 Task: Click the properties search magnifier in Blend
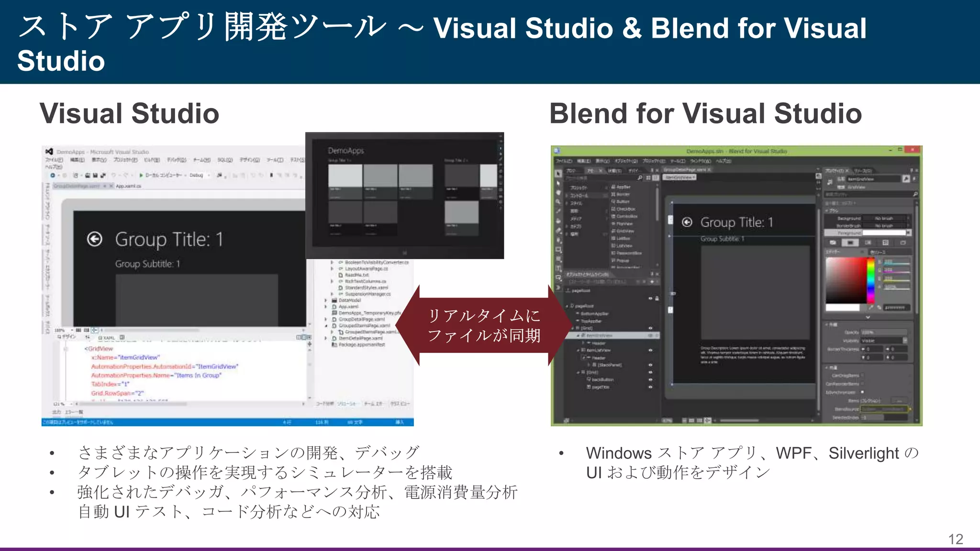[x=915, y=194]
